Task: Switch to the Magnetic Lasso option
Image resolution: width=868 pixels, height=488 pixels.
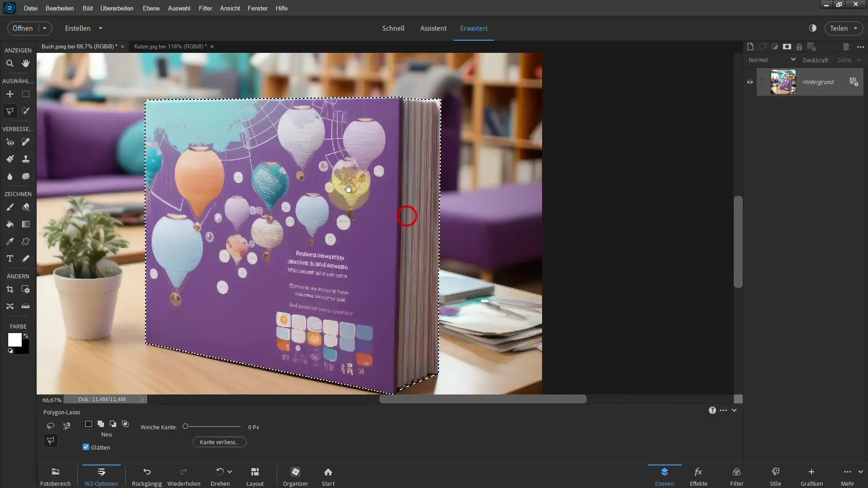Action: (x=67, y=426)
